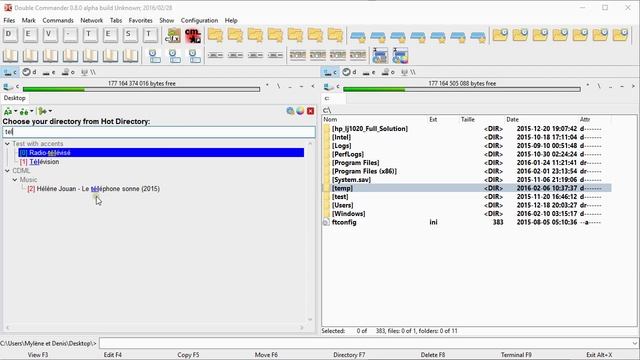Click the toolbar icon with the color wheel
640x360 pixels.
(400, 56)
